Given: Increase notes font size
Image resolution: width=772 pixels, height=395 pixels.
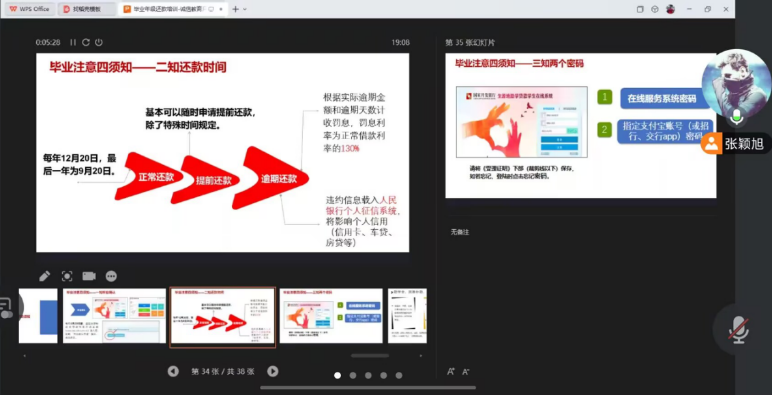Looking at the screenshot, I should coord(450,372).
